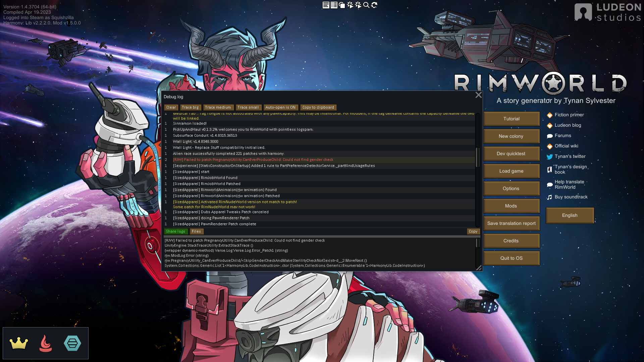
Task: Click Quit to OS
Action: 512,258
